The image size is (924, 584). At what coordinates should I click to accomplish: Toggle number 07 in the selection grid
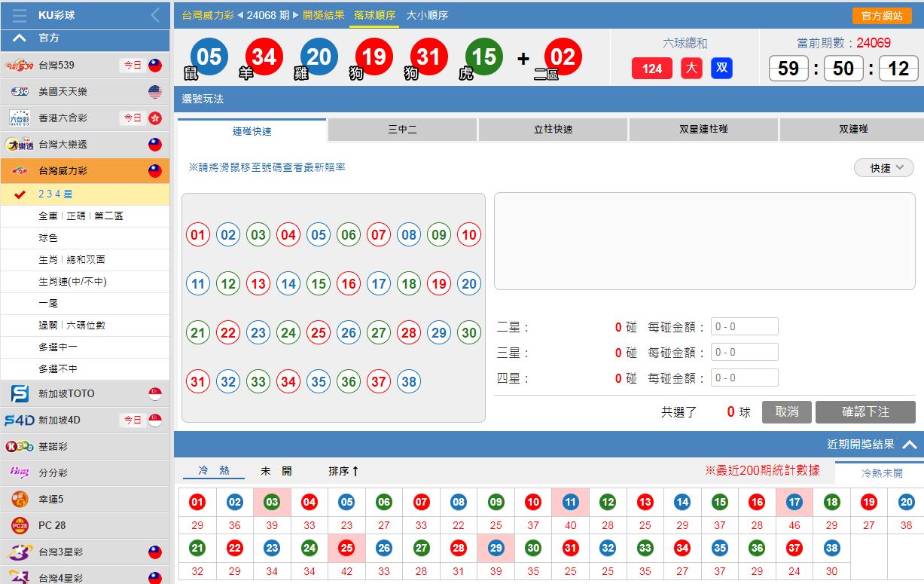click(379, 235)
